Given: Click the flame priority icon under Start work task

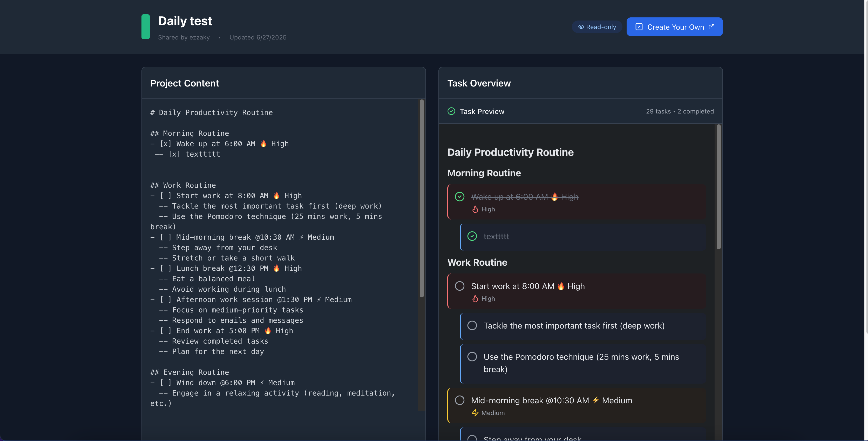Looking at the screenshot, I should [475, 299].
